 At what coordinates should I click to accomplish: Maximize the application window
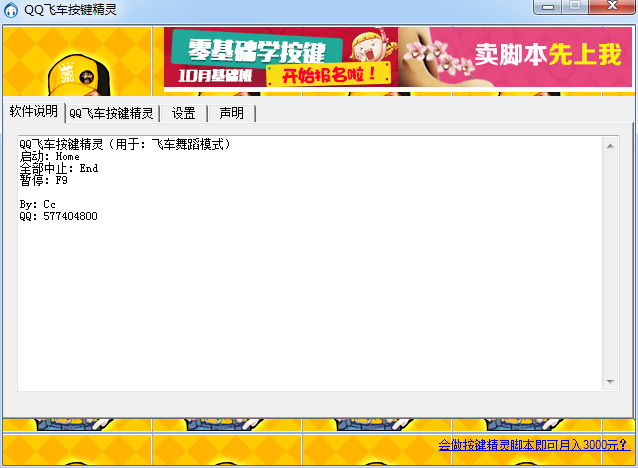[x=575, y=7]
